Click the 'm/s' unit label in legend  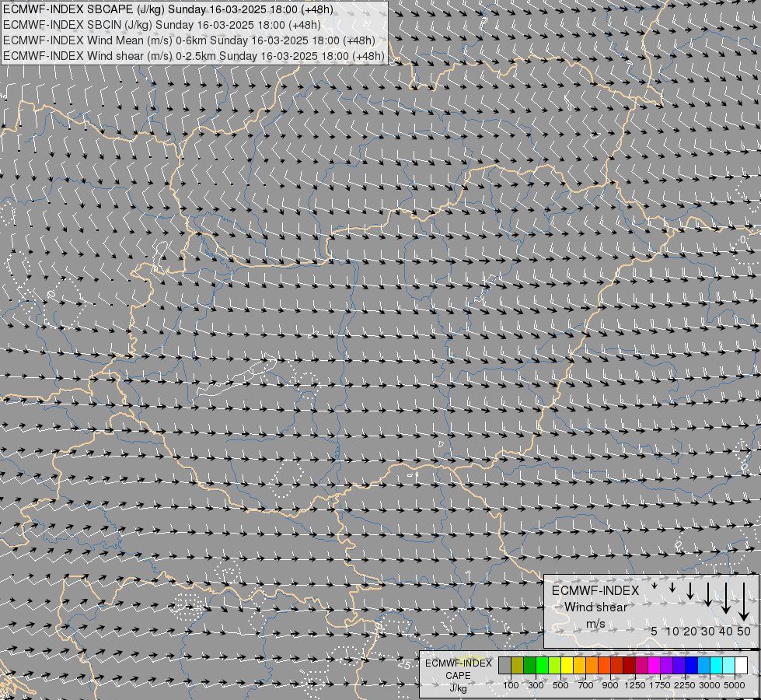click(595, 624)
